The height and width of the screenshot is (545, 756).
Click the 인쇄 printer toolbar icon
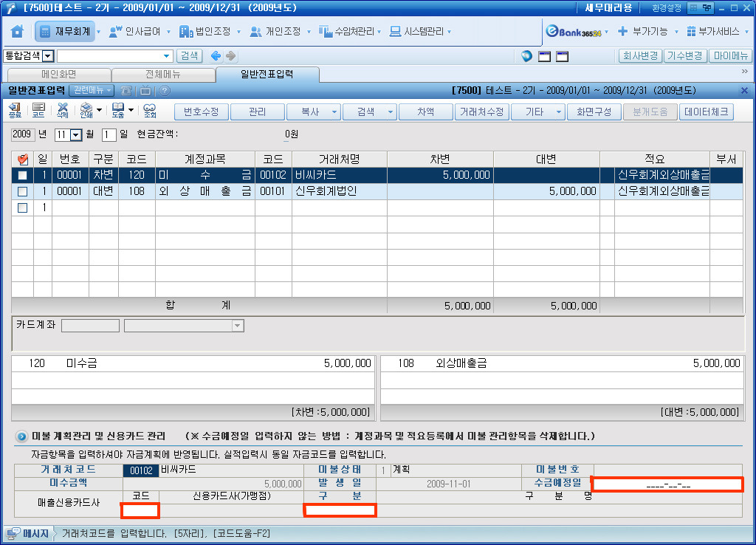coord(86,111)
